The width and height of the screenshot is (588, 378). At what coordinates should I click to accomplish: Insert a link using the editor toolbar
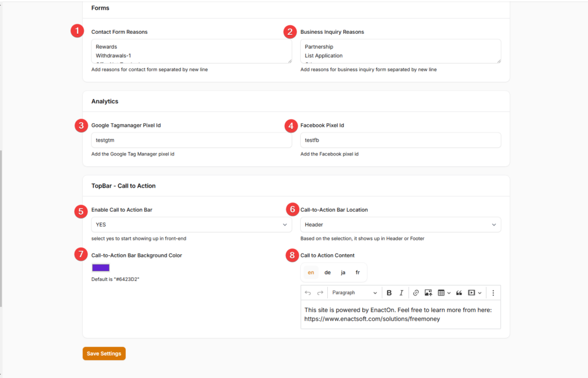pyautogui.click(x=416, y=293)
